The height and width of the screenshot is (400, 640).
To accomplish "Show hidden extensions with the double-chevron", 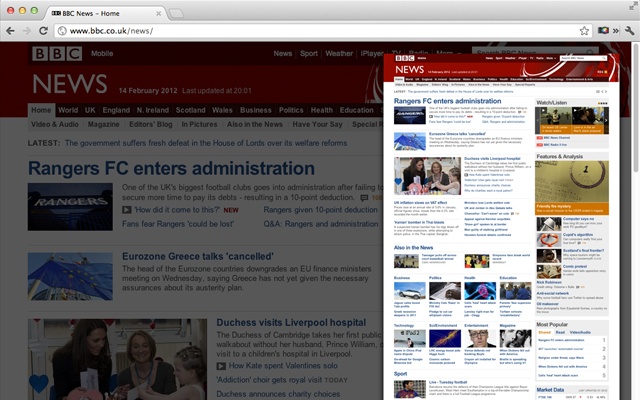I will click(x=616, y=31).
